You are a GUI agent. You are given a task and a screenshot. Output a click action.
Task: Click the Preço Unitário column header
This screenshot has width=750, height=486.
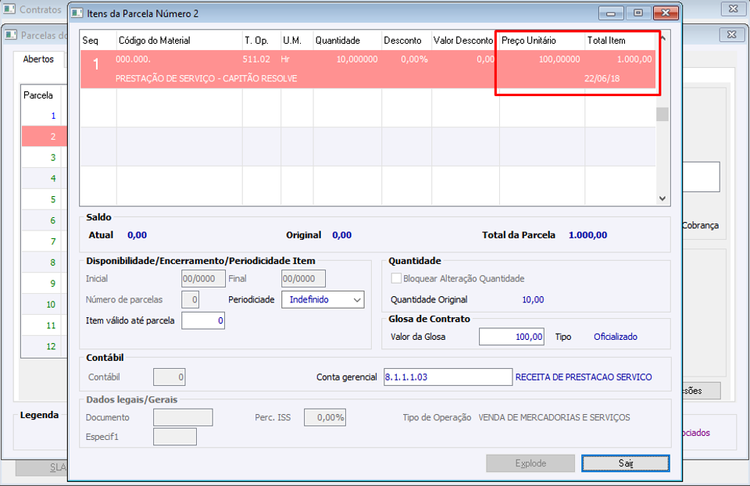coord(542,41)
